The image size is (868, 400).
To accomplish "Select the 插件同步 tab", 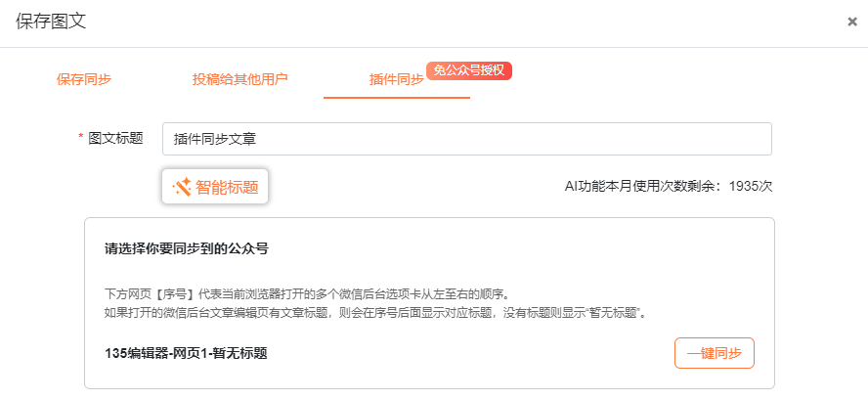I will pos(396,80).
